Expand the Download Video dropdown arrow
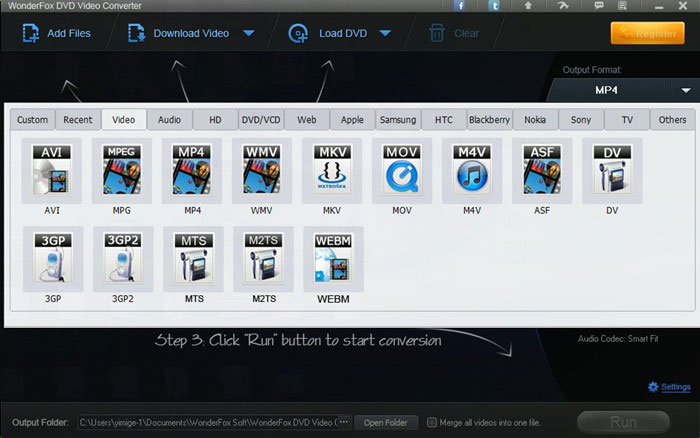Screen dimensions: 700x438 click(x=249, y=33)
